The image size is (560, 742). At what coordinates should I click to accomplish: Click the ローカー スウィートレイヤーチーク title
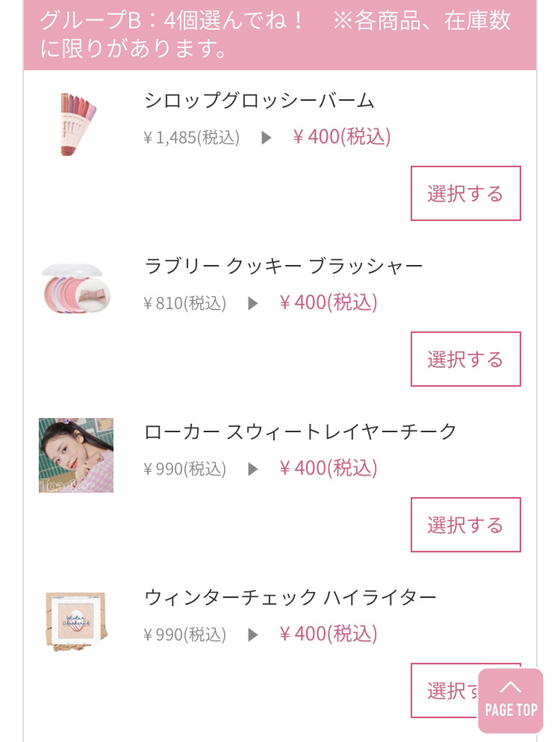(300, 432)
